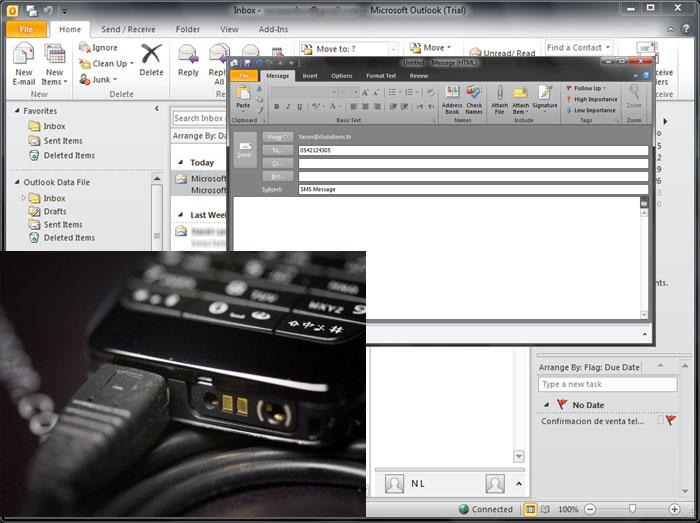Click Type a new task field

(x=608, y=384)
